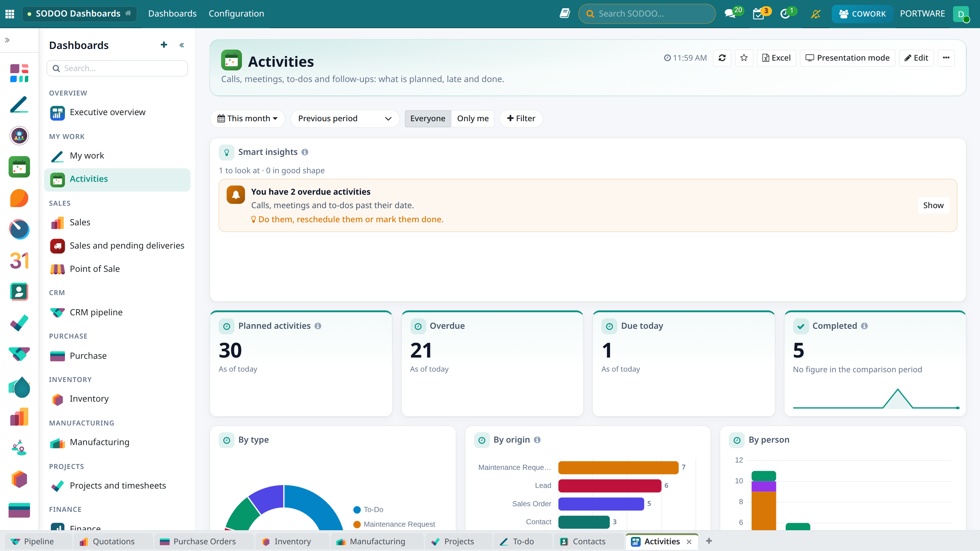
Task: Open the calendar 31 app icon in rail
Action: click(x=19, y=261)
